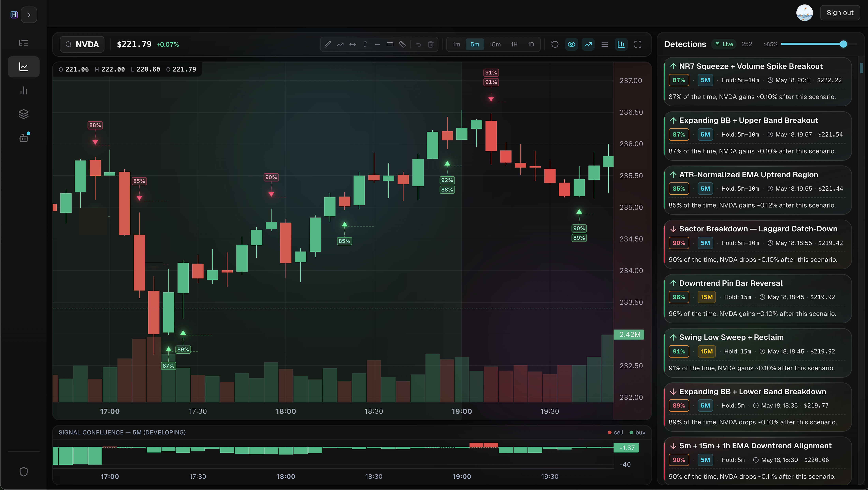Select the ruler measure tool
The width and height of the screenshot is (868, 490).
tap(402, 45)
